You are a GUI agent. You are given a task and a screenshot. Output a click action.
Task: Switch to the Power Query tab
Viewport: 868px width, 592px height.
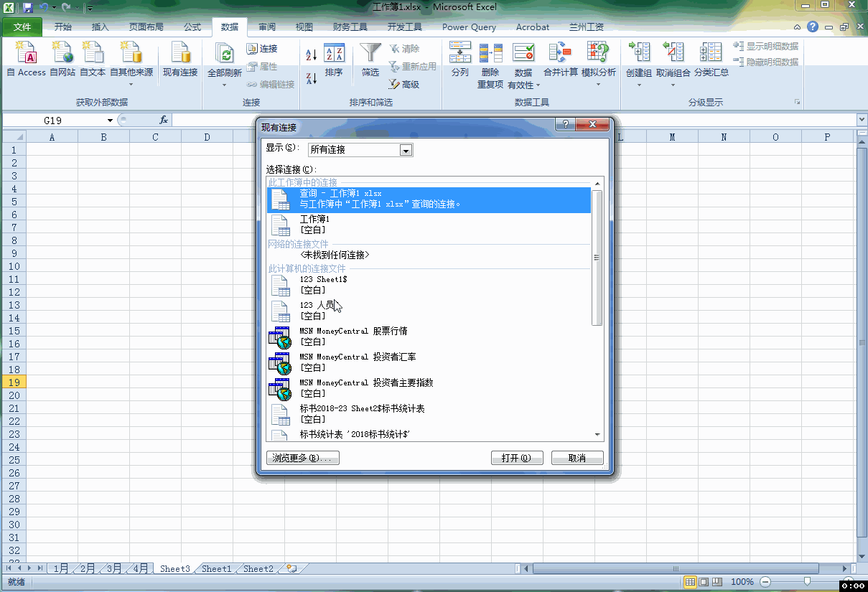click(469, 27)
